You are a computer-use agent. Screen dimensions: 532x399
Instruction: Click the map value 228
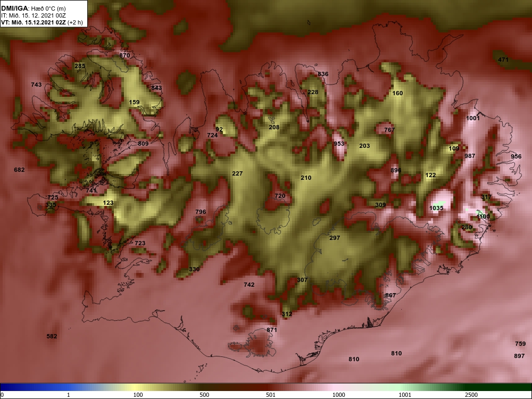coord(313,92)
